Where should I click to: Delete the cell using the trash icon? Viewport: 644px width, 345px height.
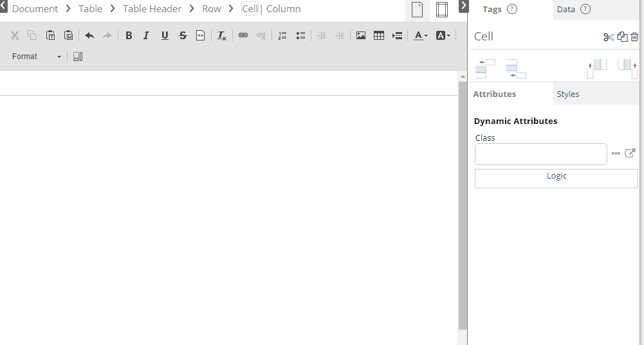pos(634,37)
